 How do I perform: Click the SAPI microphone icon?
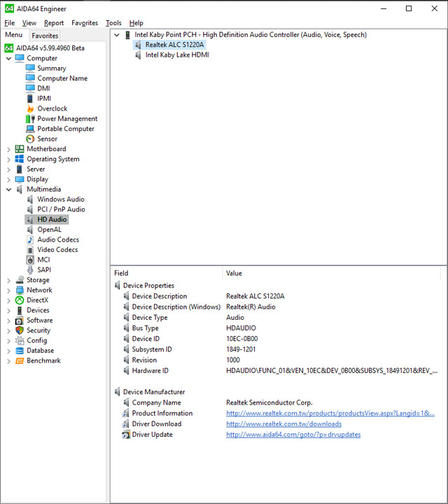click(x=30, y=269)
